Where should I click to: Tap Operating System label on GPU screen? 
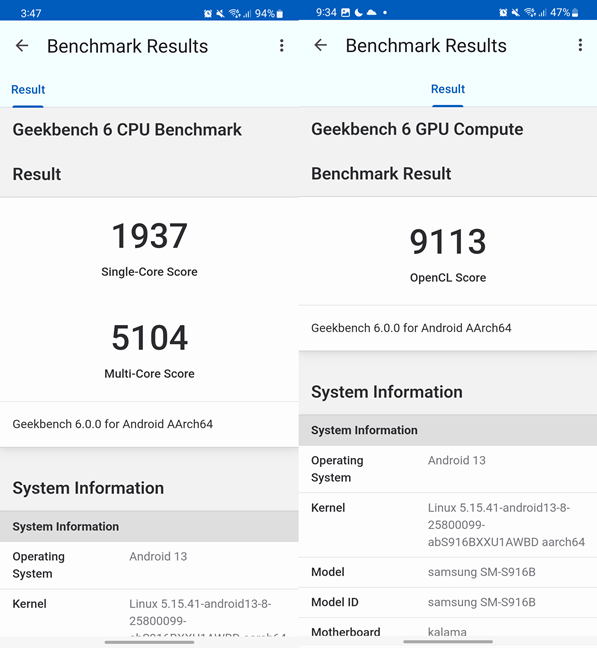[337, 469]
